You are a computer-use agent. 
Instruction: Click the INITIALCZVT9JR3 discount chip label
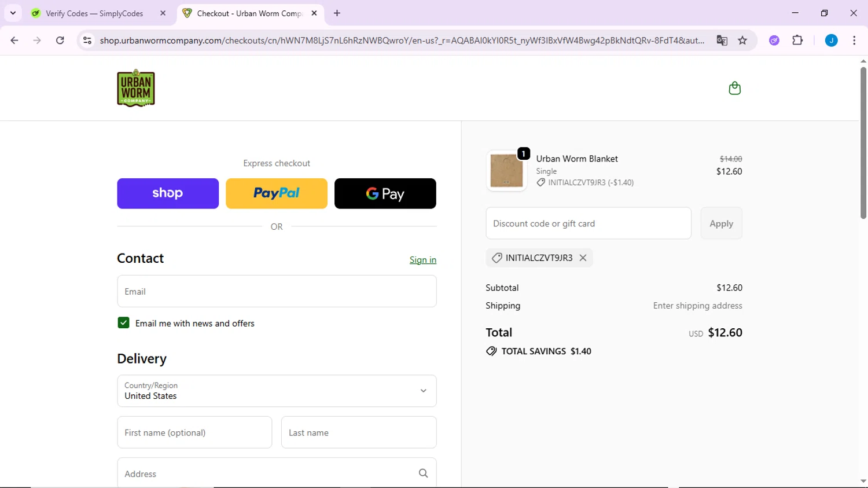(x=539, y=258)
